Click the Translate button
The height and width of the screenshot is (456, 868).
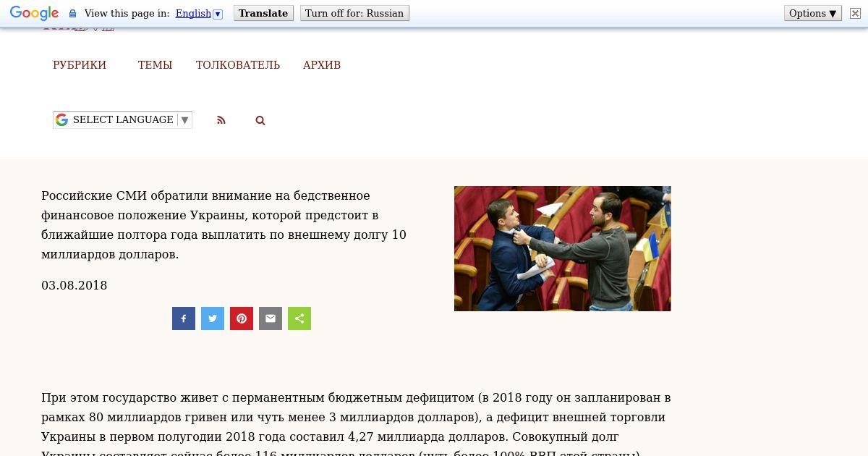(263, 13)
